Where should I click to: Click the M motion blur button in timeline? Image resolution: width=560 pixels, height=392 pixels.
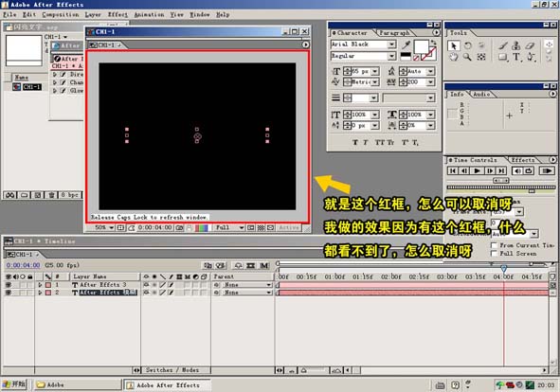point(264,265)
